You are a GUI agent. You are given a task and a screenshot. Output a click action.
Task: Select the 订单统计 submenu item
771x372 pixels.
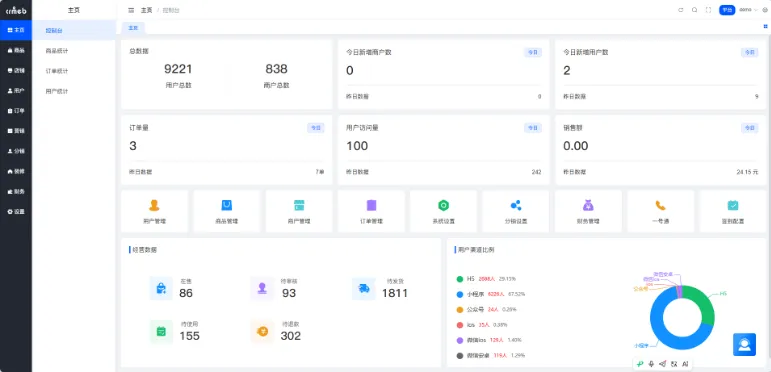[x=74, y=71]
